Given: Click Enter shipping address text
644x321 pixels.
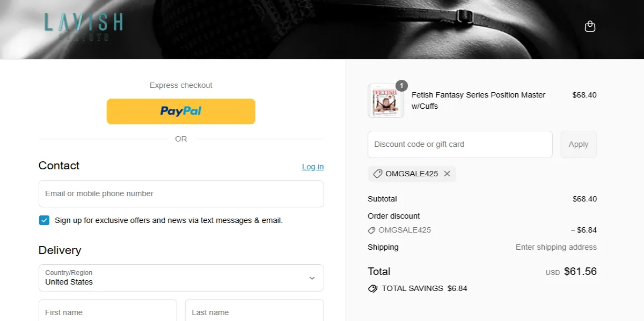Looking at the screenshot, I should pos(556,247).
